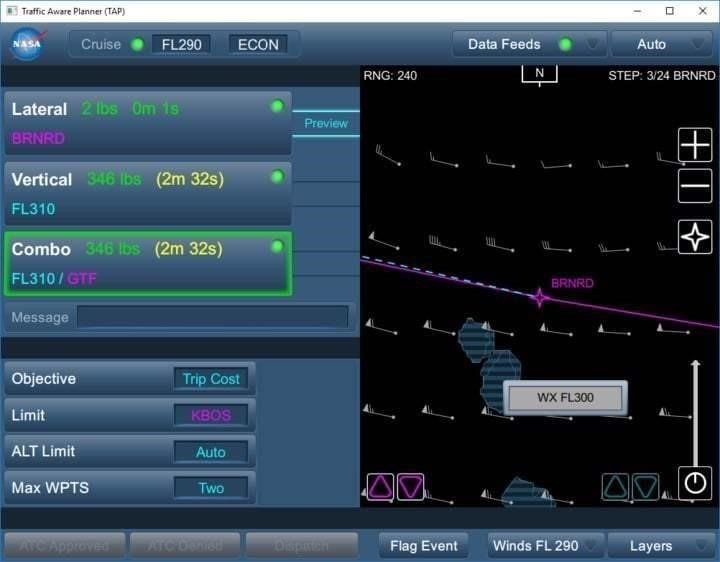Click the vertical altitude slider on map
This screenshot has height=562, width=720.
click(x=695, y=413)
